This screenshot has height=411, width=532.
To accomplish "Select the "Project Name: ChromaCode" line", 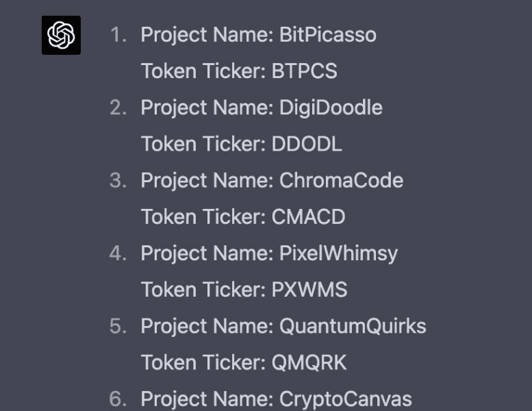I will (272, 180).
